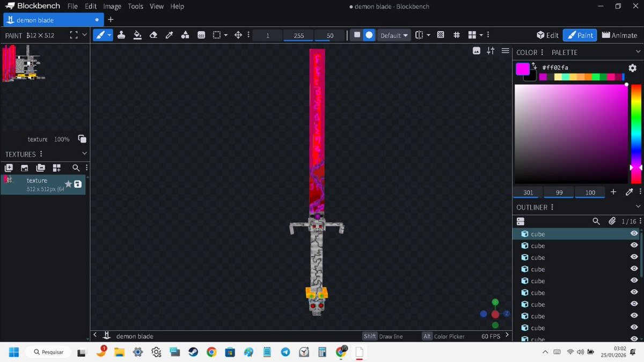This screenshot has width=644, height=362.
Task: Click the main magenta color swatch
Action: click(523, 69)
